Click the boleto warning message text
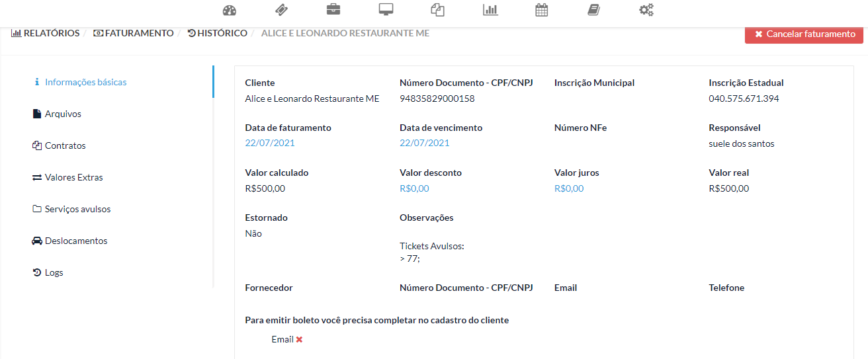This screenshot has height=359, width=868. 377,320
